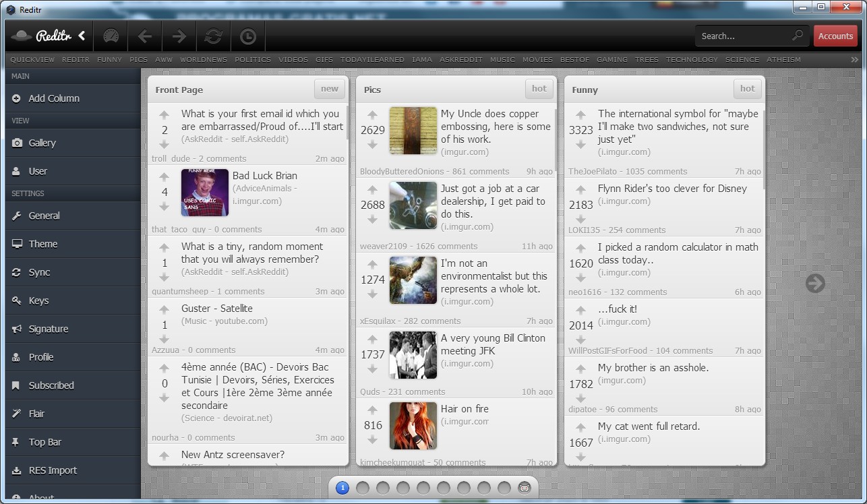Screen dimensions: 867x504
Task: Select the second page dot
Action: pos(362,487)
